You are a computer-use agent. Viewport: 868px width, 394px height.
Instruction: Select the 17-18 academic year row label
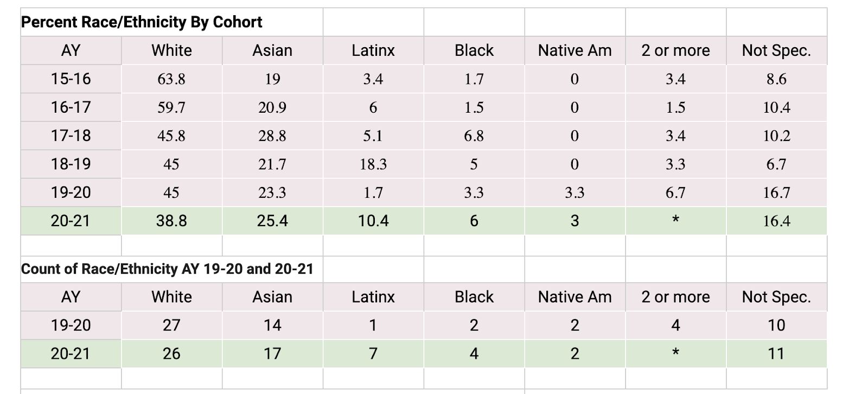coord(71,136)
